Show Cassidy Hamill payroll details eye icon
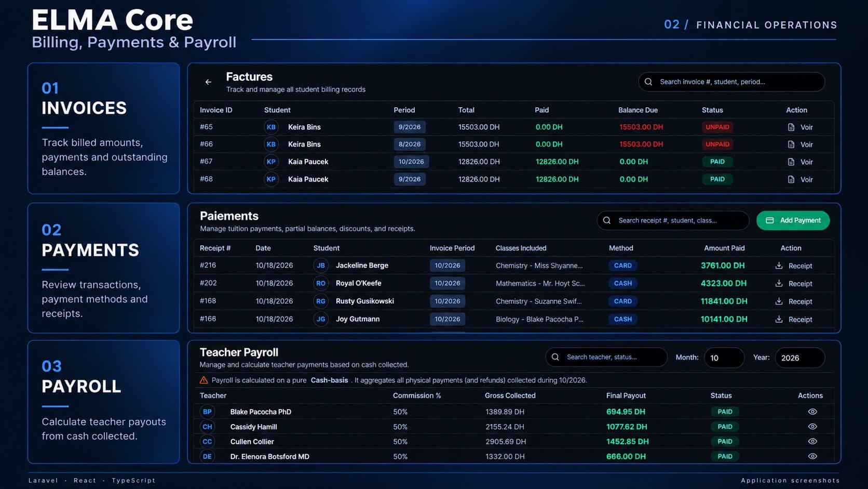868x489 pixels. [812, 427]
